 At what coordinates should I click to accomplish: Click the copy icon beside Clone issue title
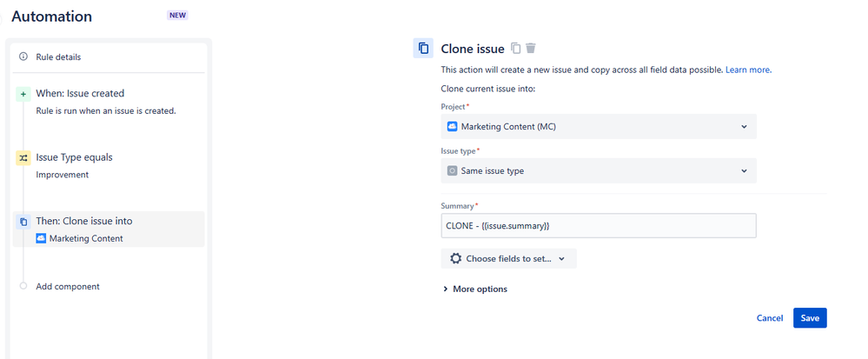516,49
